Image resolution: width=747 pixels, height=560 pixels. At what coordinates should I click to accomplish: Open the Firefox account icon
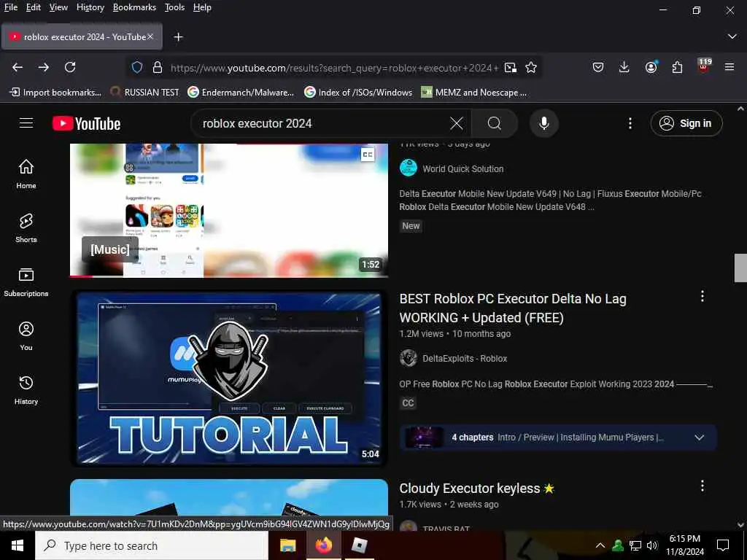point(651,68)
